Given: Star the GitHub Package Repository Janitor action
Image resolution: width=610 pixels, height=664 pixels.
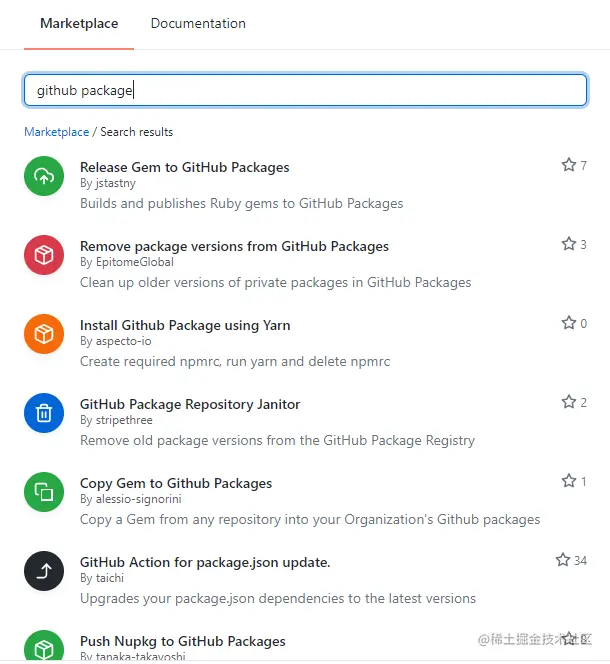Looking at the screenshot, I should click(x=569, y=402).
